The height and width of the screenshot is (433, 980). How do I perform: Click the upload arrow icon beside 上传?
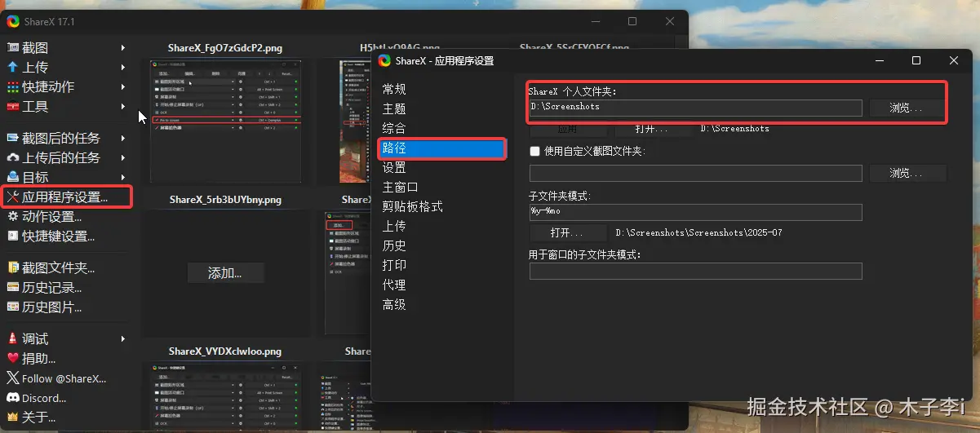[x=12, y=68]
